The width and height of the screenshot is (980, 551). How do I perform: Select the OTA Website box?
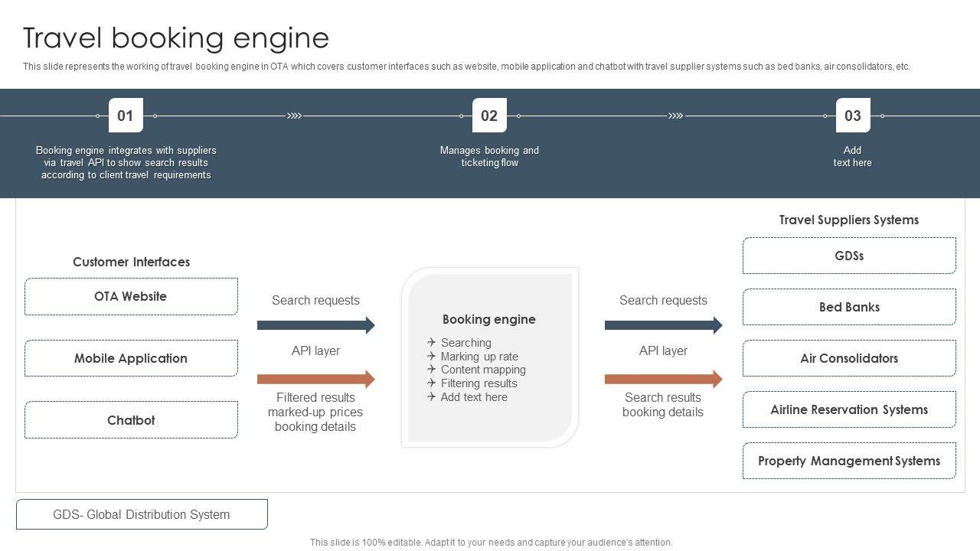click(x=131, y=297)
